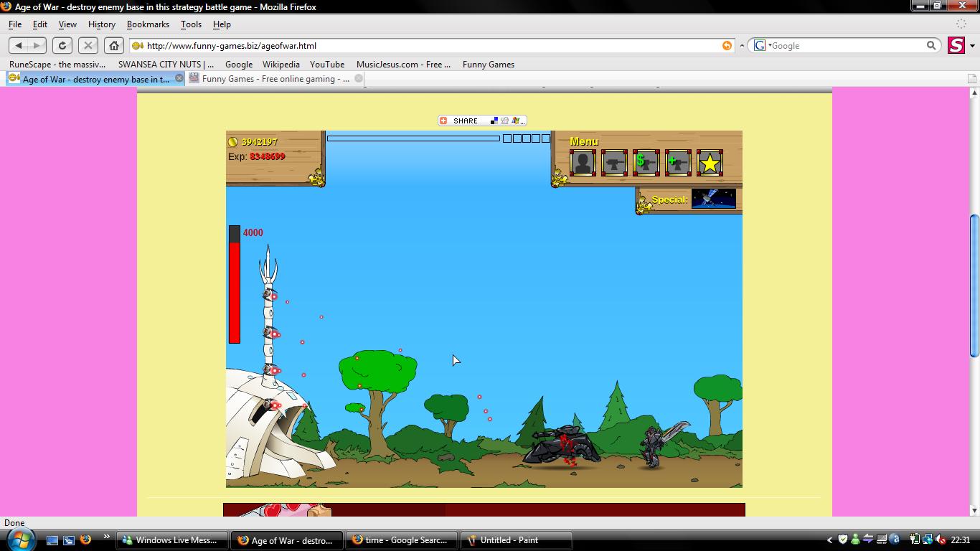Click the Stop loading X icon
Image resolution: width=980 pixels, height=551 pixels.
point(88,45)
